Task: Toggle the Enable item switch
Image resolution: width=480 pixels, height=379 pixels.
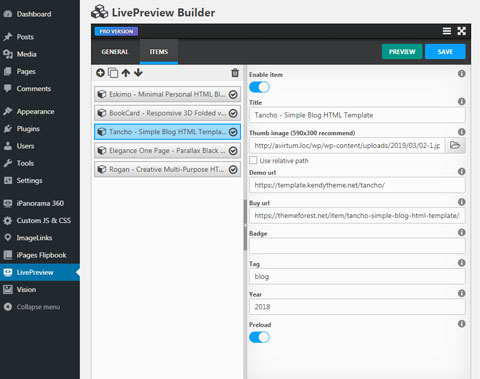Action: 259,87
